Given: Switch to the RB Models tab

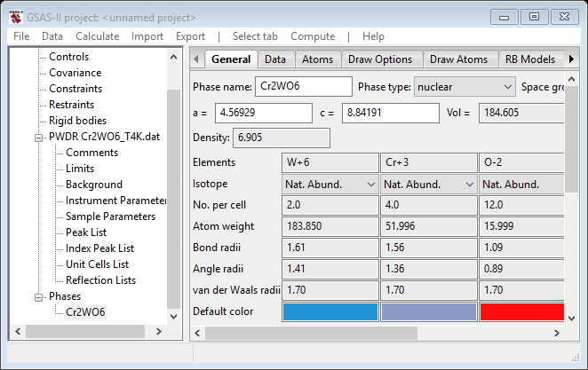Looking at the screenshot, I should click(x=530, y=59).
